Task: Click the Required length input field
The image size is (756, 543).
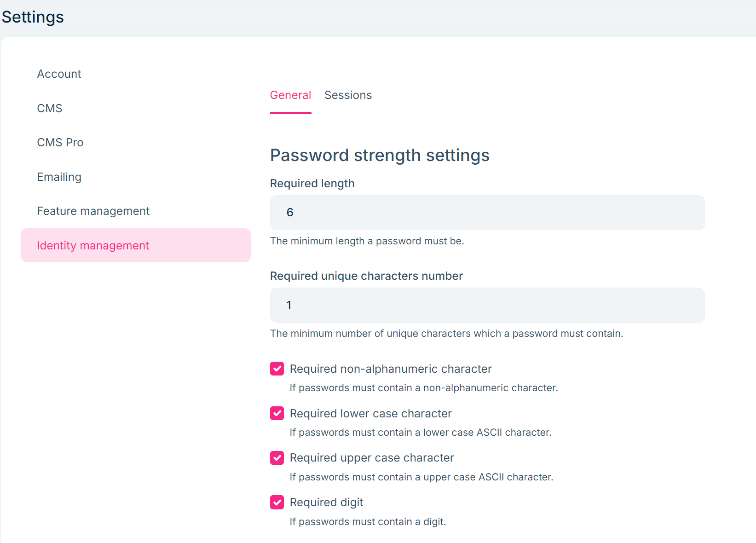Action: (487, 212)
